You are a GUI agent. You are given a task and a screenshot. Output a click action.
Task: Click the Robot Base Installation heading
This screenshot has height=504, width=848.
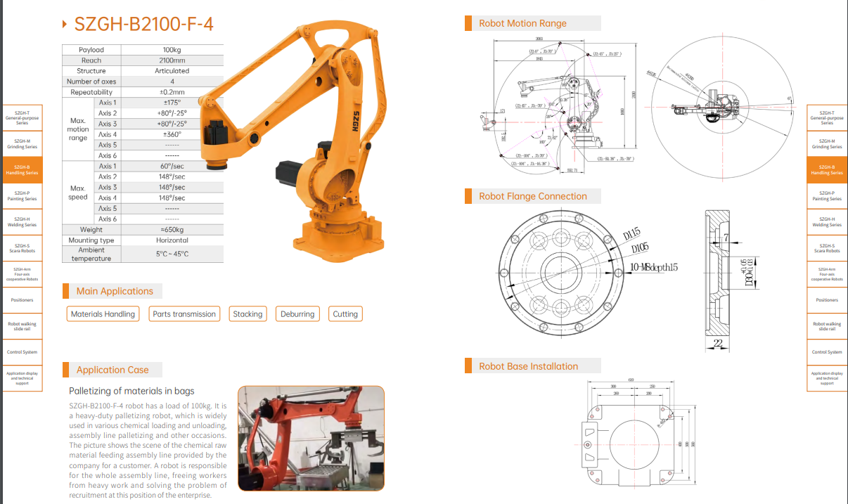pos(529,366)
